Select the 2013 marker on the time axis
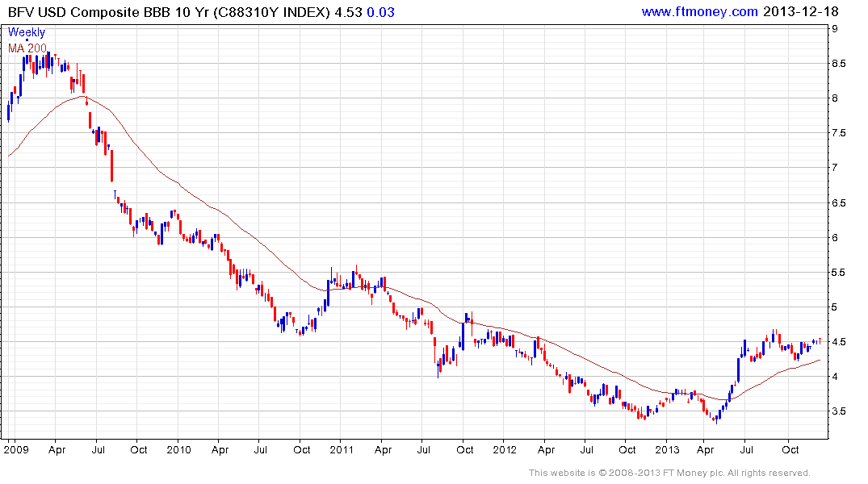 click(x=667, y=449)
